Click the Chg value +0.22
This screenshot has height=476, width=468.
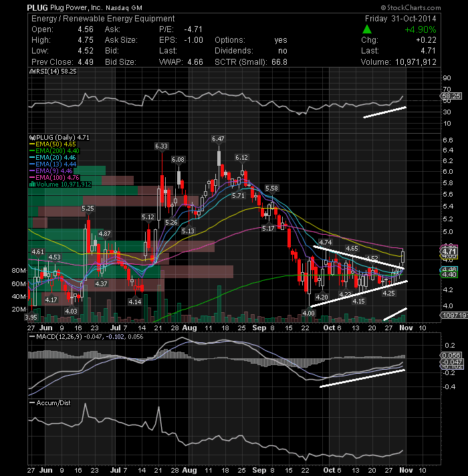click(426, 40)
